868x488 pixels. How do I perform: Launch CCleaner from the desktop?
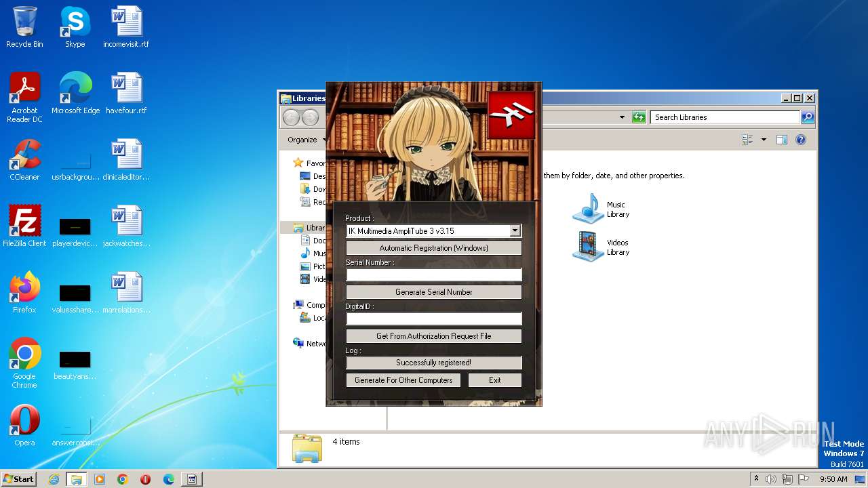pos(24,160)
